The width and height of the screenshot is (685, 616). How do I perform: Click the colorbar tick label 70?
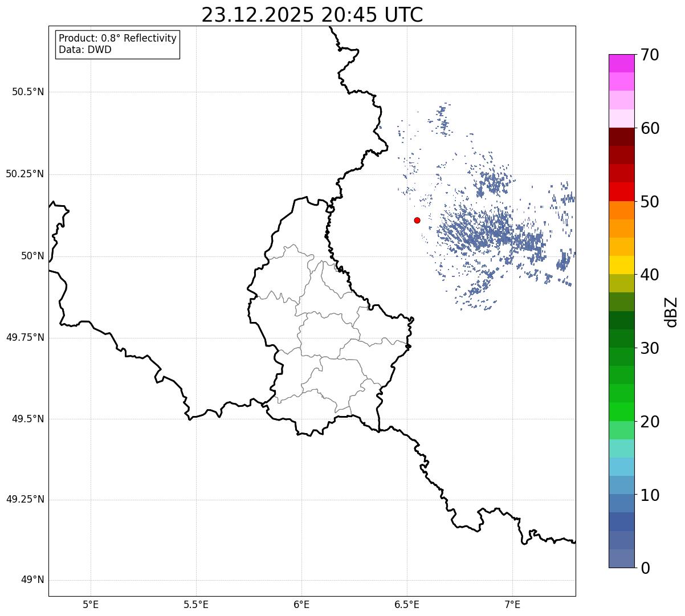[650, 55]
